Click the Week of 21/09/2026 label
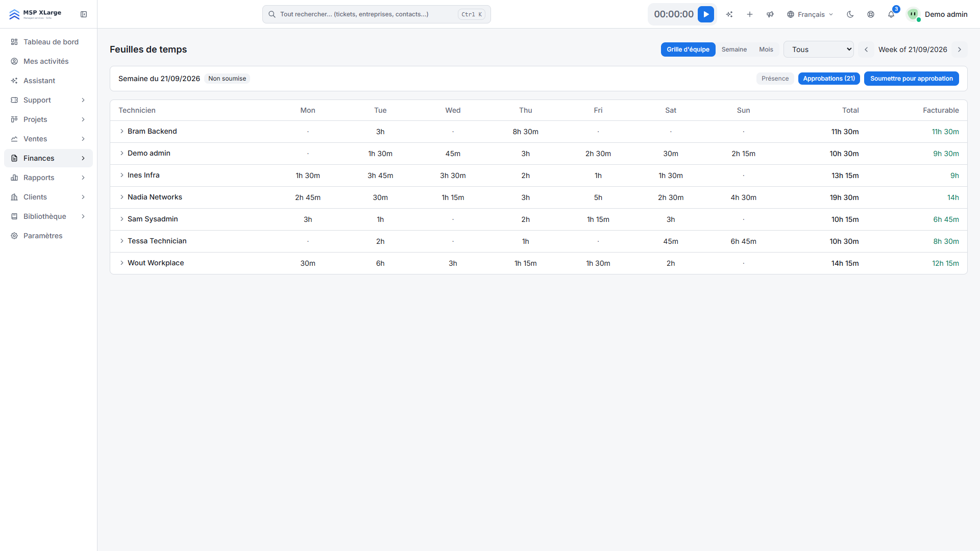 913,49
